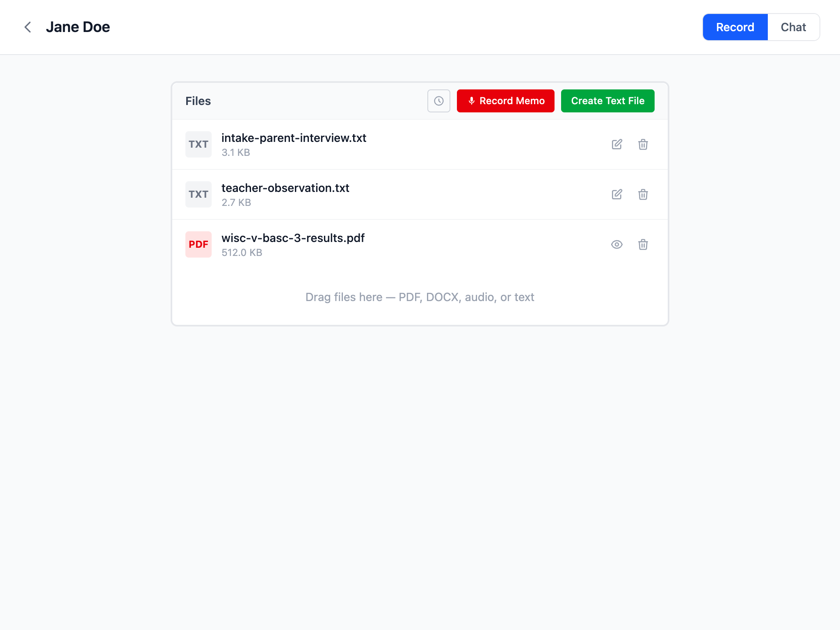Viewport: 840px width, 630px height.
Task: Select the Record tab in the top bar
Action: [735, 27]
